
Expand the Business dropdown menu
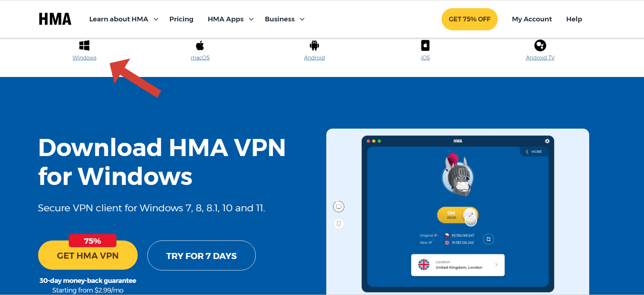tap(285, 19)
